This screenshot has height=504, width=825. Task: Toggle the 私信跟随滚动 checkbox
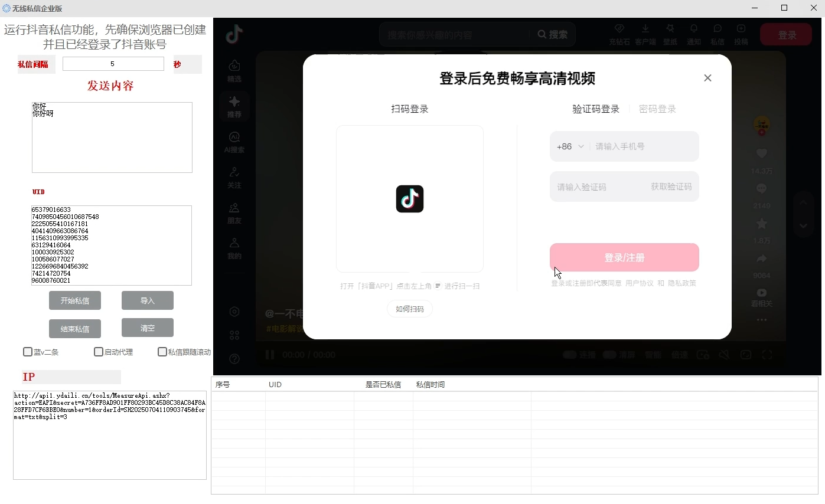(x=162, y=352)
